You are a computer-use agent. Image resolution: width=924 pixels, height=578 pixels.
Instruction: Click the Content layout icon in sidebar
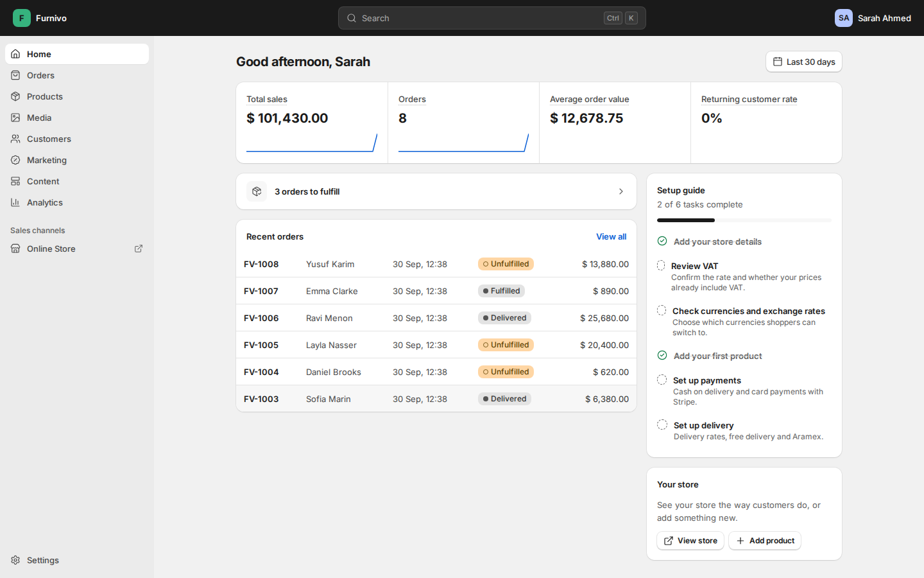point(15,181)
